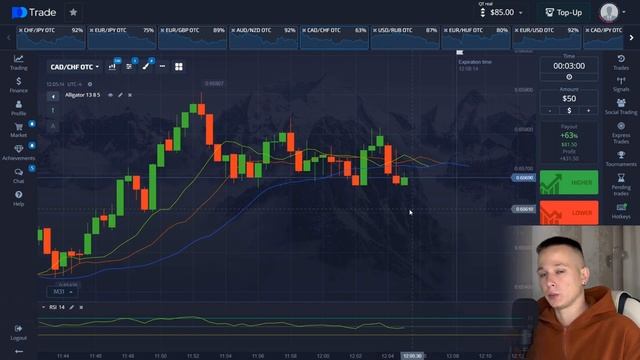Collapse left sidebar with arrow icon
The image size is (640, 360).
19,351
